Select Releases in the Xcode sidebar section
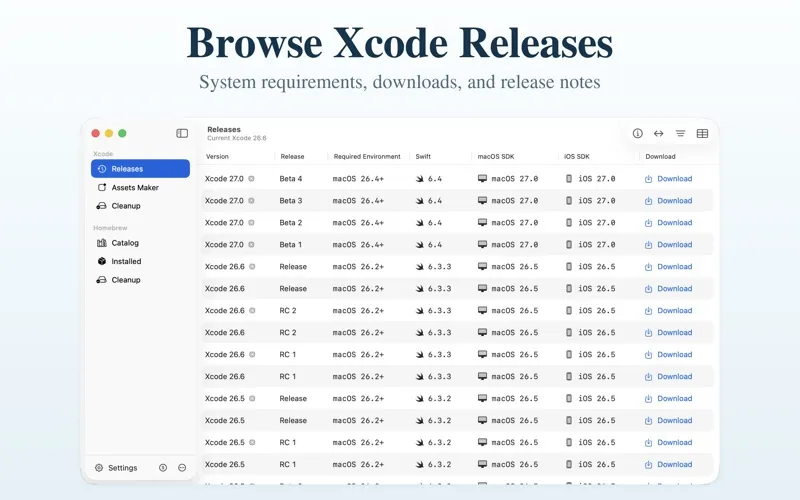The height and width of the screenshot is (500, 800). click(140, 169)
